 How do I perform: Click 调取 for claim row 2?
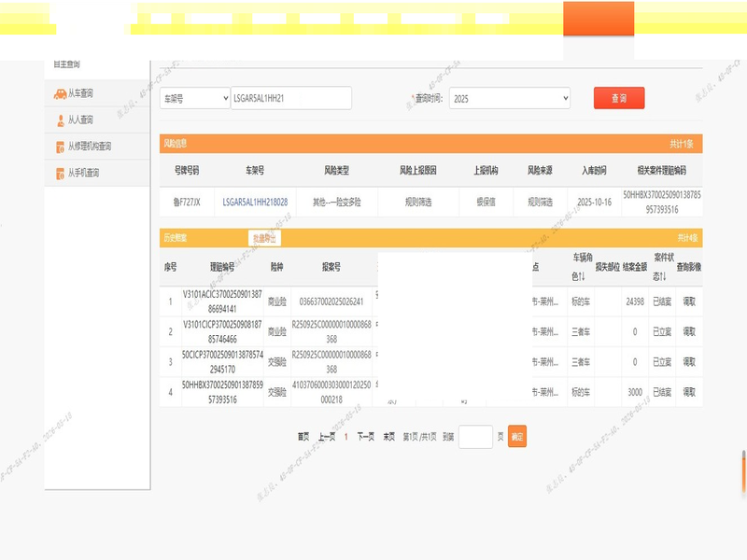click(689, 332)
